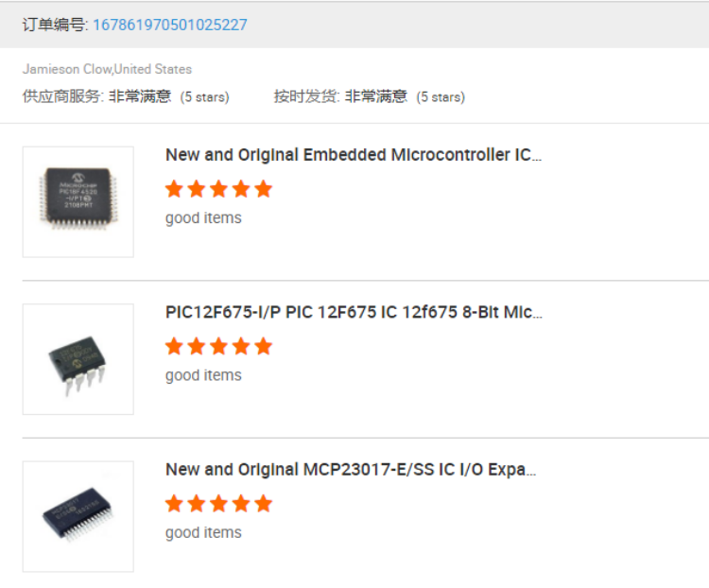Image resolution: width=709 pixels, height=588 pixels.
Task: Click fifth star of Embedded Microcontroller rating
Action: [263, 189]
